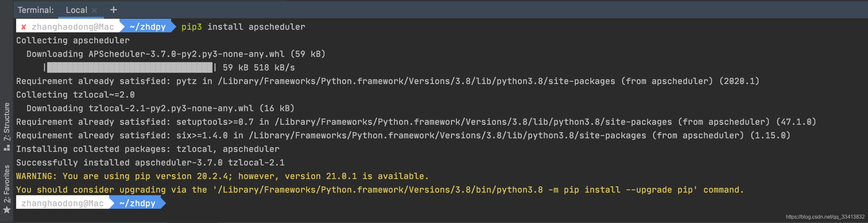Click the plus icon to add terminal session
The width and height of the screenshot is (868, 223).
click(x=114, y=10)
